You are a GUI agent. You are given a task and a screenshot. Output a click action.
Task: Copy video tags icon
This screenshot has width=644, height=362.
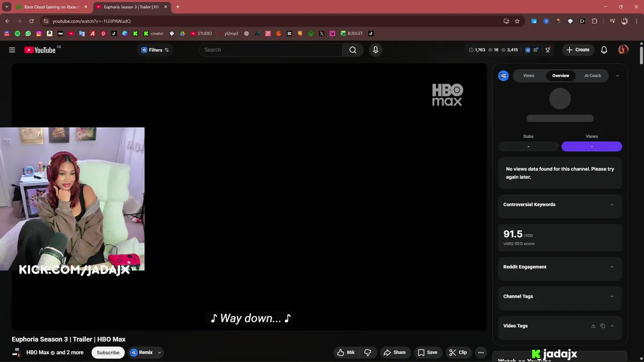[603, 326]
